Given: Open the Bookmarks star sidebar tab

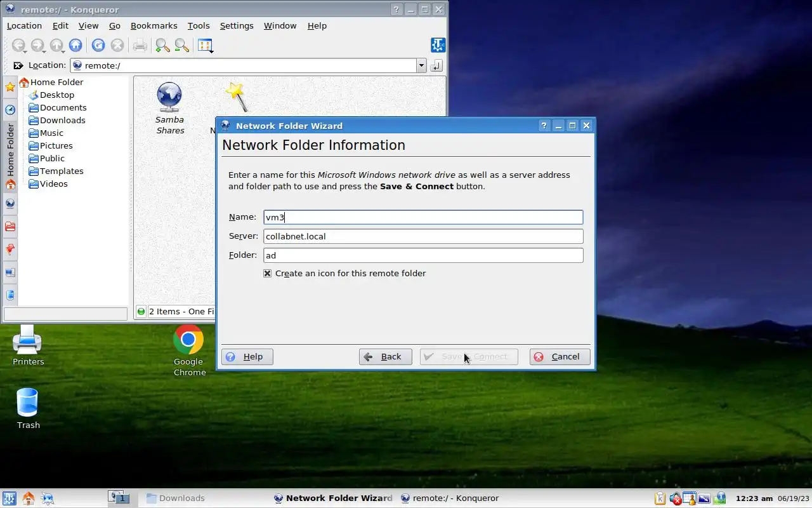Looking at the screenshot, I should coord(10,87).
